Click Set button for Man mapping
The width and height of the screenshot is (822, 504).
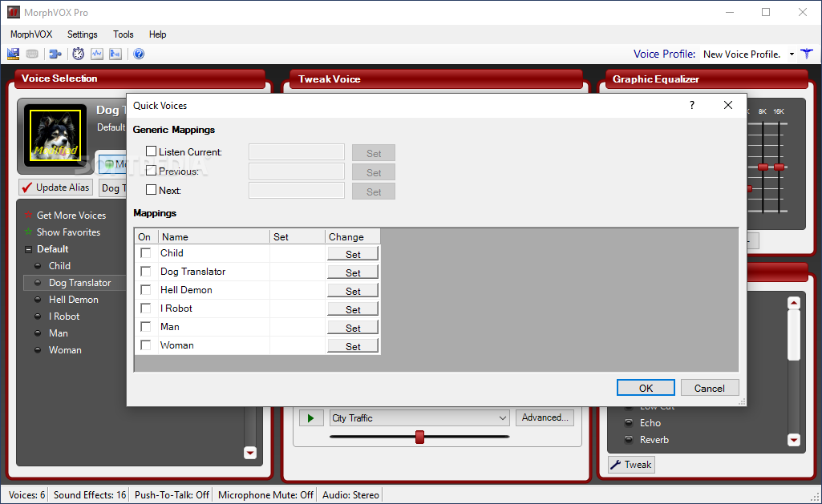(353, 328)
